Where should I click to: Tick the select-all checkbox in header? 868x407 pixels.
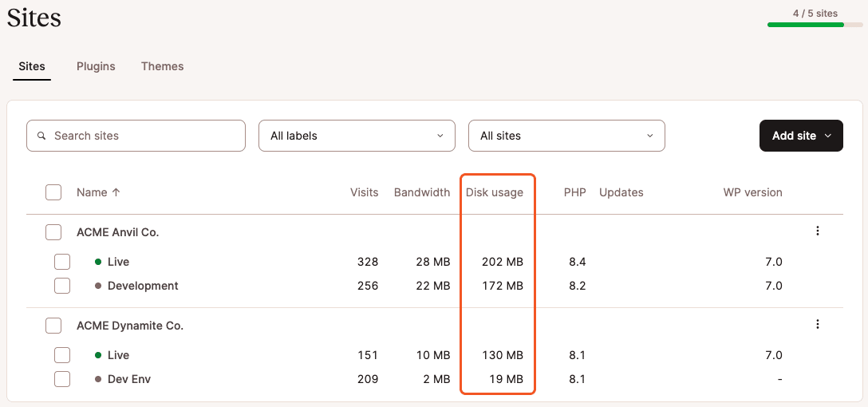53,192
